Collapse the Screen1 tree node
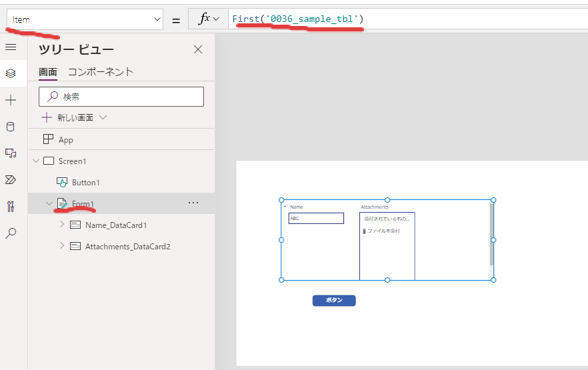This screenshot has height=370, width=588. point(36,161)
